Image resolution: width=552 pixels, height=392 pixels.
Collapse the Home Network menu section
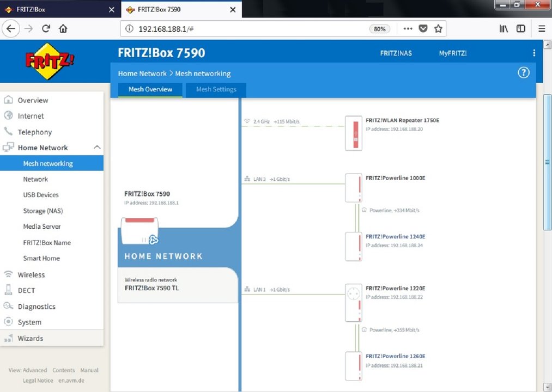pyautogui.click(x=97, y=148)
